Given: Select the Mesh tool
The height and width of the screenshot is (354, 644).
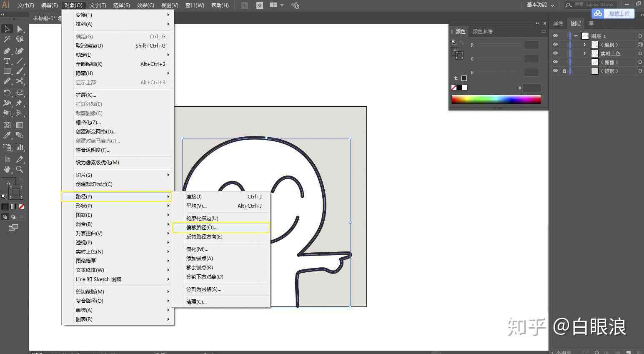Looking at the screenshot, I should (7, 125).
